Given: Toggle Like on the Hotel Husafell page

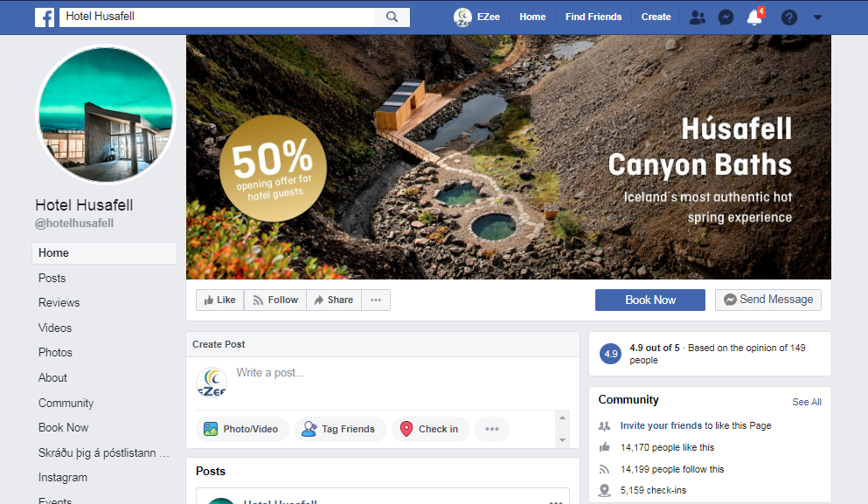Looking at the screenshot, I should pos(219,300).
